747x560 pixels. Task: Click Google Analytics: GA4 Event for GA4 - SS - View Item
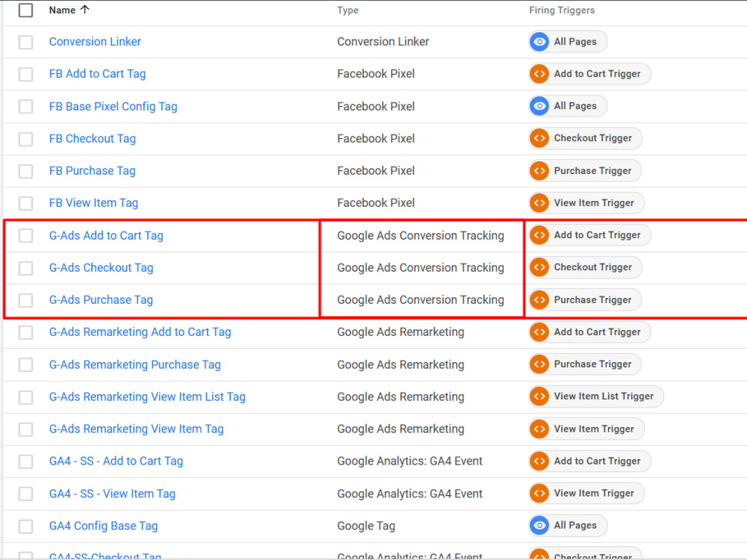click(409, 494)
